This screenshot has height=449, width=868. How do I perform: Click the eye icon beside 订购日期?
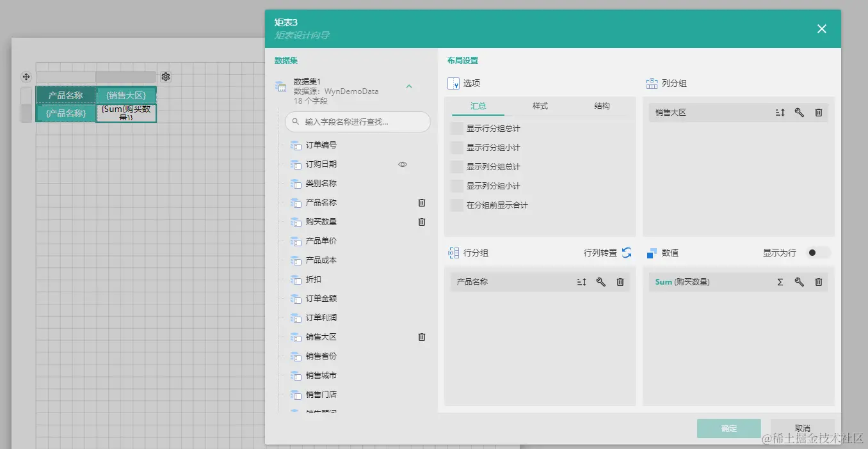pyautogui.click(x=403, y=164)
